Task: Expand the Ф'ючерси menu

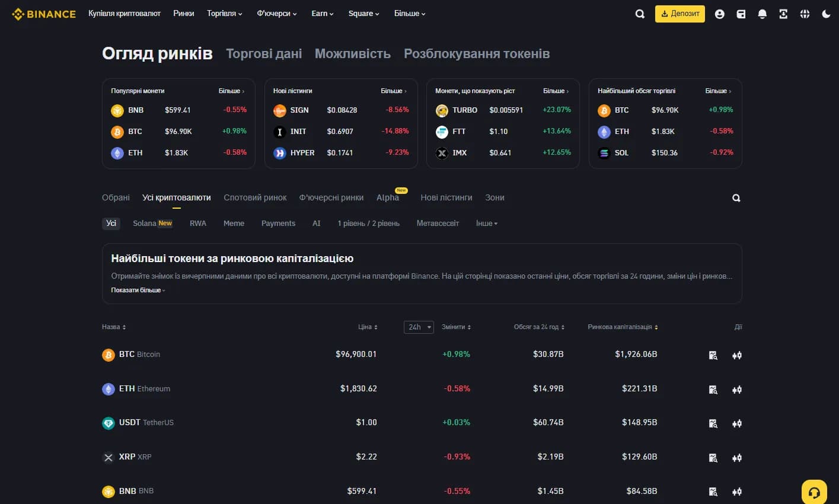Action: [277, 14]
